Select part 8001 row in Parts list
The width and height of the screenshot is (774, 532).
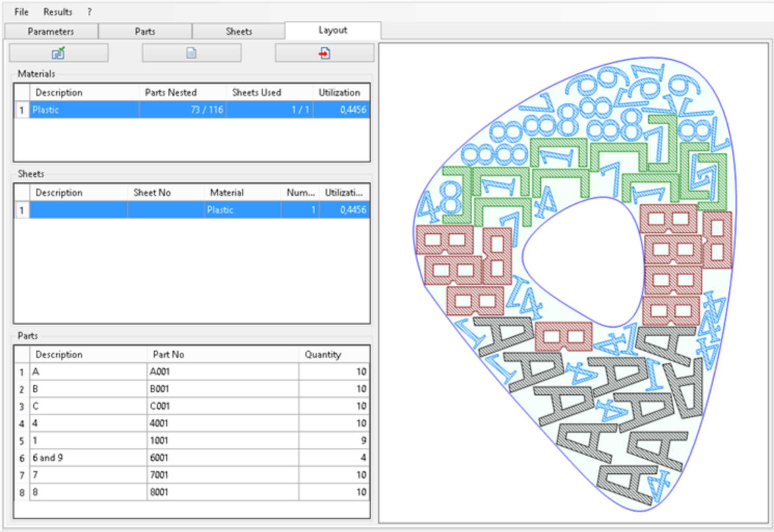click(192, 492)
